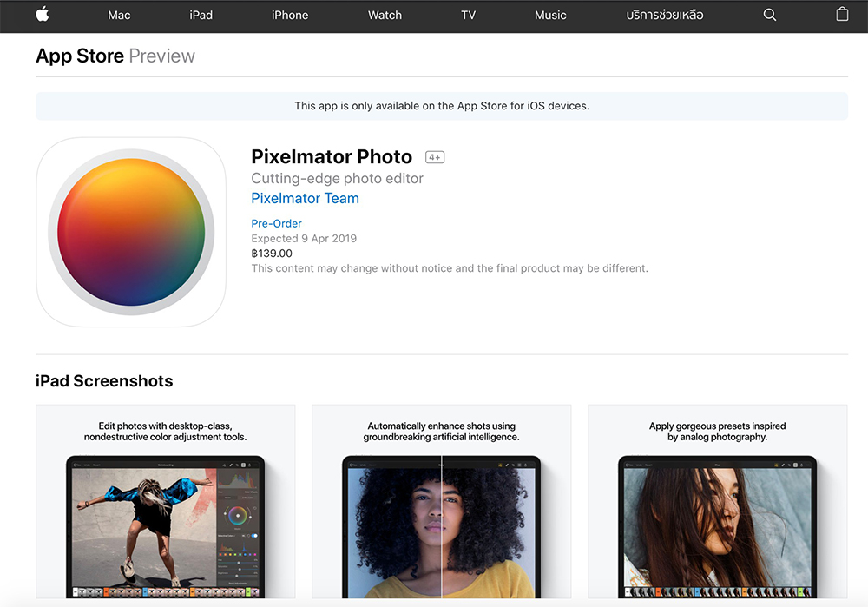This screenshot has height=607, width=868.
Task: Open the search magnifier icon
Action: pos(769,15)
